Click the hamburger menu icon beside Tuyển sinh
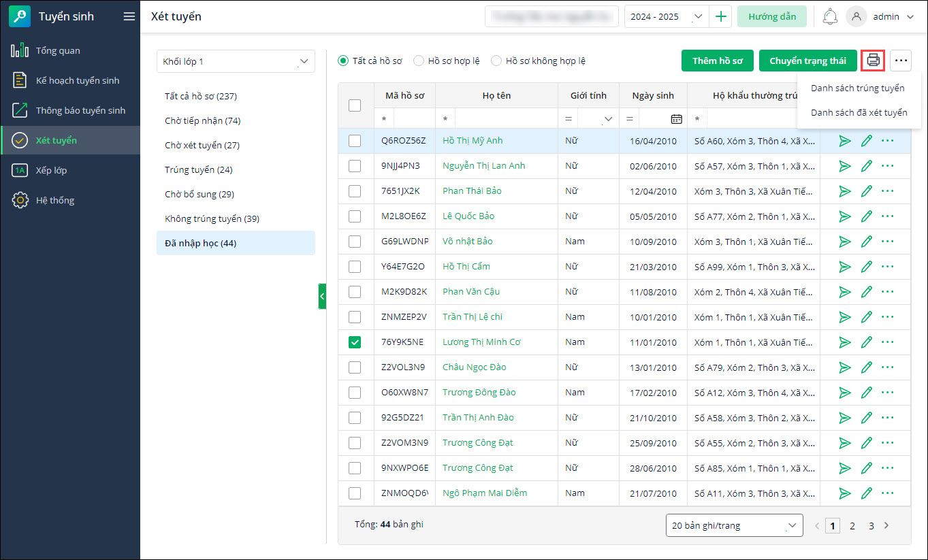This screenshot has height=560, width=928. click(x=129, y=17)
